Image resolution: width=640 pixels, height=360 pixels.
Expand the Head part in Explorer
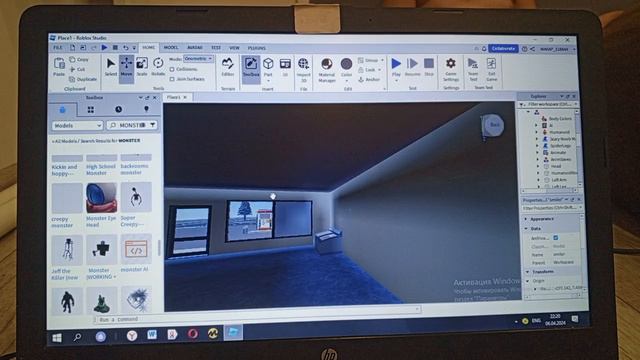(x=538, y=166)
